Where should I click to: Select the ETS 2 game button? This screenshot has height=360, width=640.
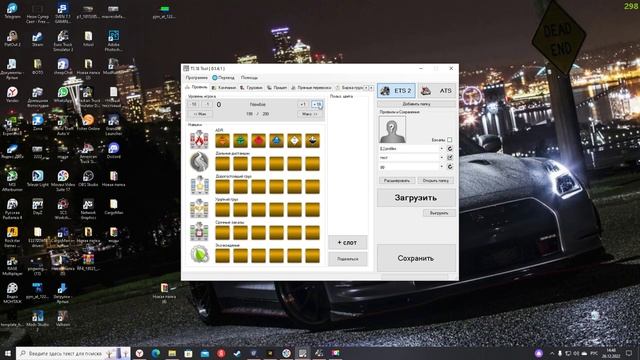click(x=396, y=91)
